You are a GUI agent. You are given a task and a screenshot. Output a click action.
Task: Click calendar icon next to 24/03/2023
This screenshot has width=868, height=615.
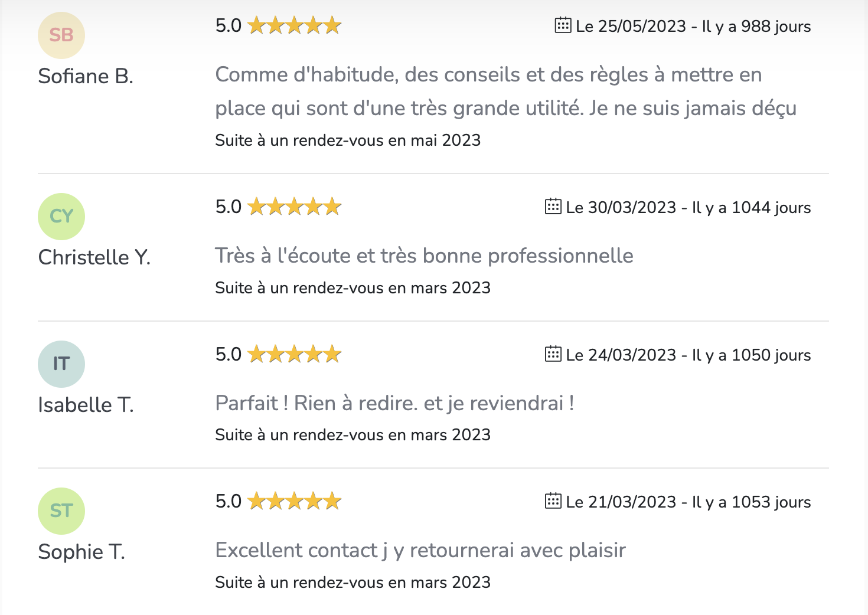tap(553, 354)
